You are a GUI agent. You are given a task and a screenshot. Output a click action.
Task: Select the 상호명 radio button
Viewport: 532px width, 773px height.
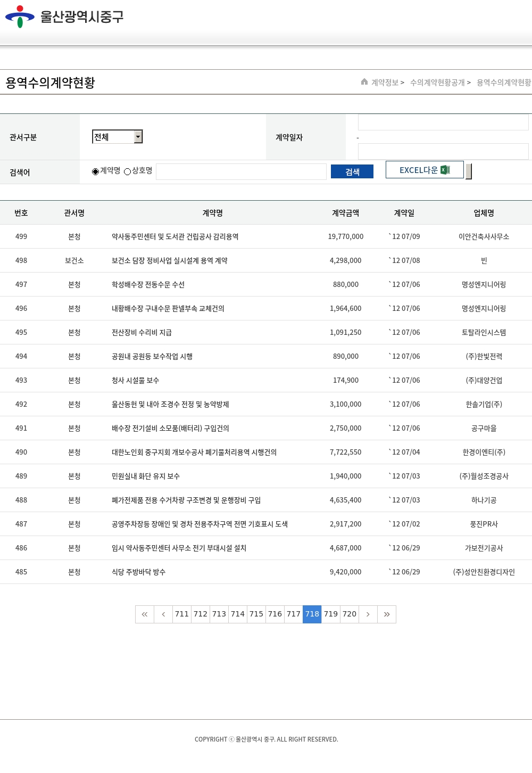(128, 171)
